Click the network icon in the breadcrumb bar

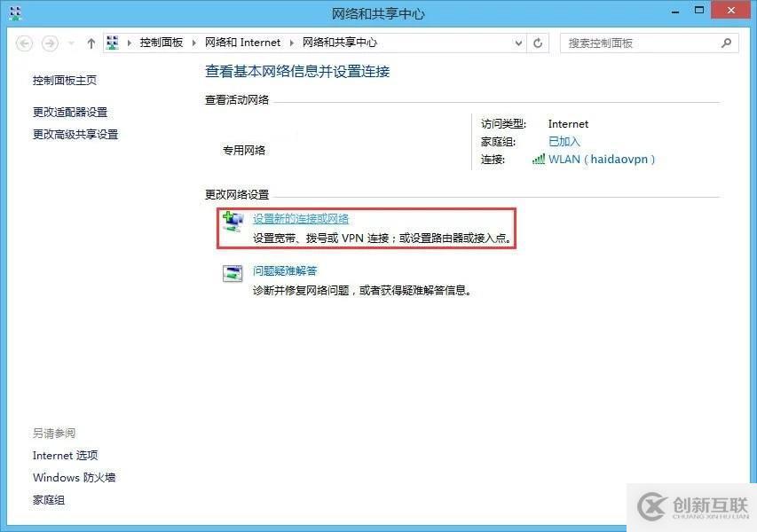pos(113,43)
